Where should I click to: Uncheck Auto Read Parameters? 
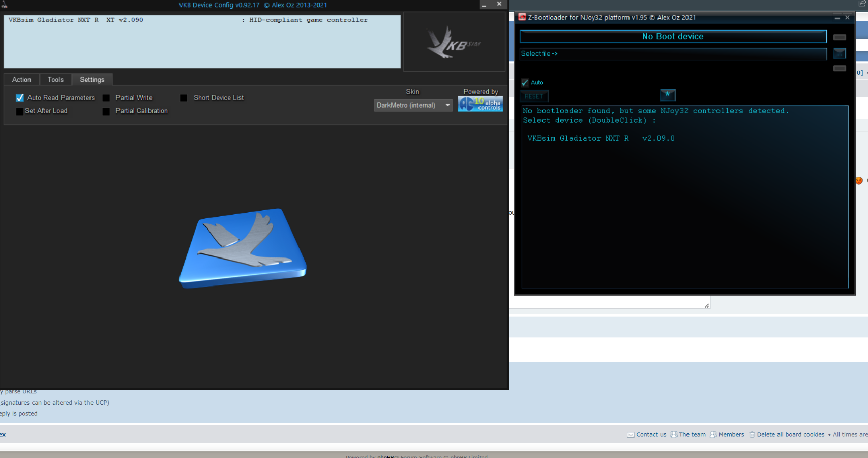point(20,98)
